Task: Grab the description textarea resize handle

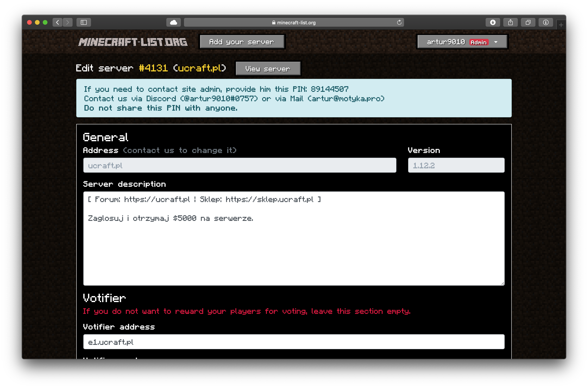Action: pyautogui.click(x=503, y=284)
